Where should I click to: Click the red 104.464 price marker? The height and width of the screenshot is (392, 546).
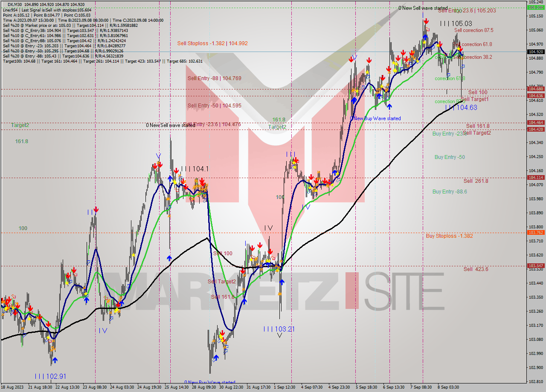[x=535, y=123]
